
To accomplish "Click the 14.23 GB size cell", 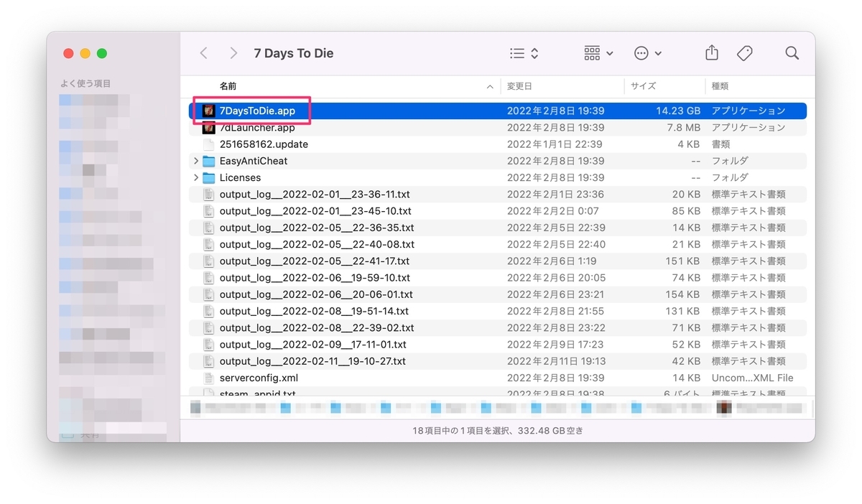I will [x=677, y=111].
